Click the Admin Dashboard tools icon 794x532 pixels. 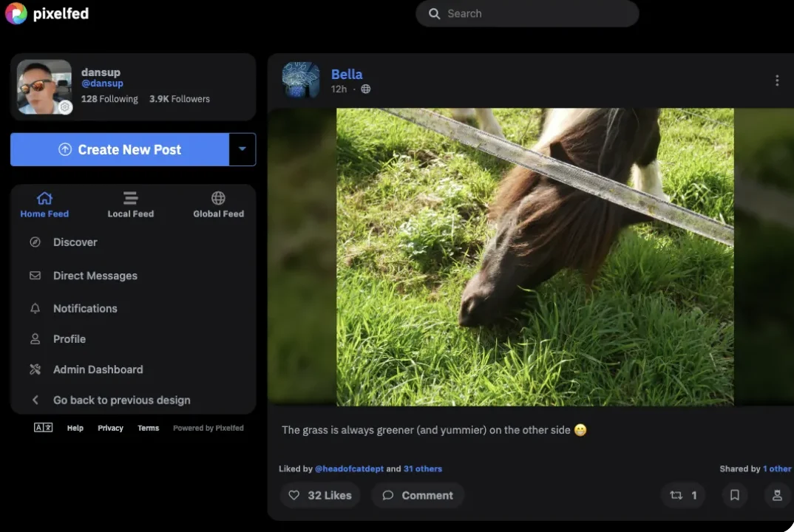click(35, 369)
